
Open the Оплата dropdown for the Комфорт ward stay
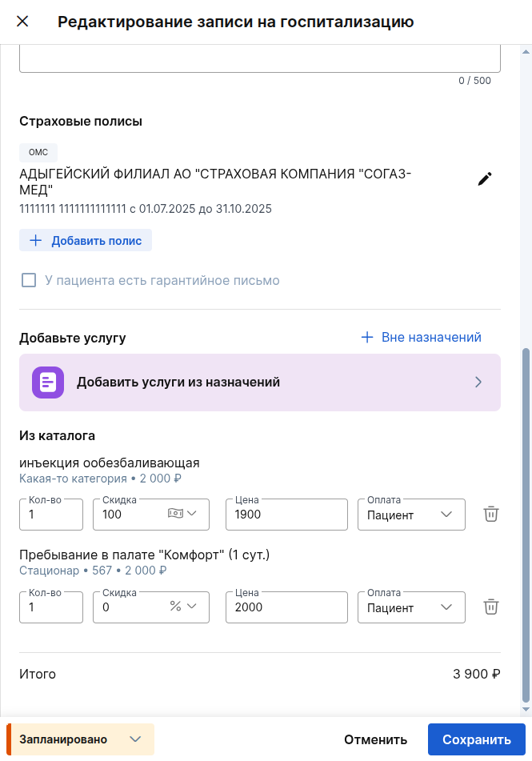[411, 607]
